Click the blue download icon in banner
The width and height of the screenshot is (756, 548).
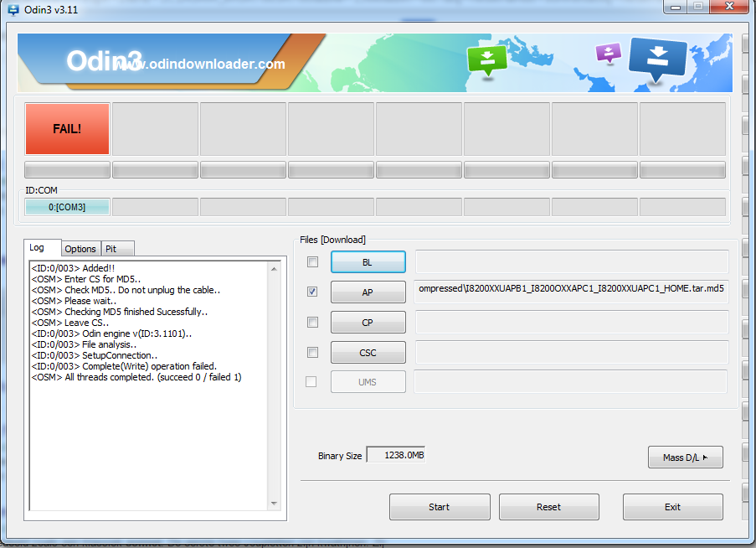(658, 59)
